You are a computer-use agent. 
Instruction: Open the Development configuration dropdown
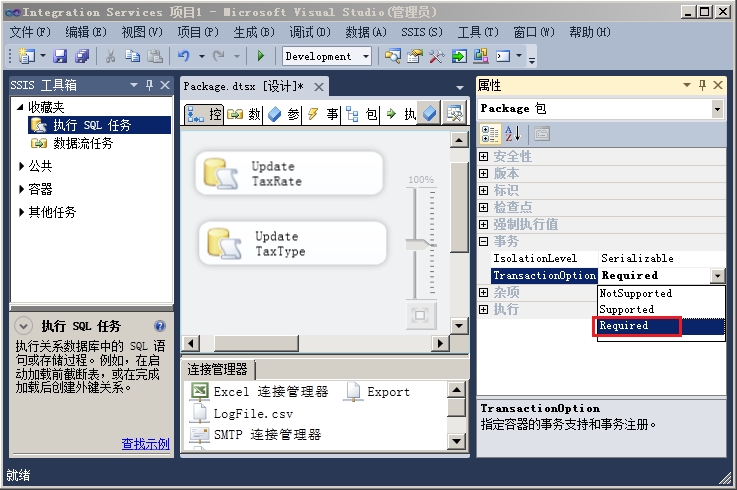click(366, 56)
